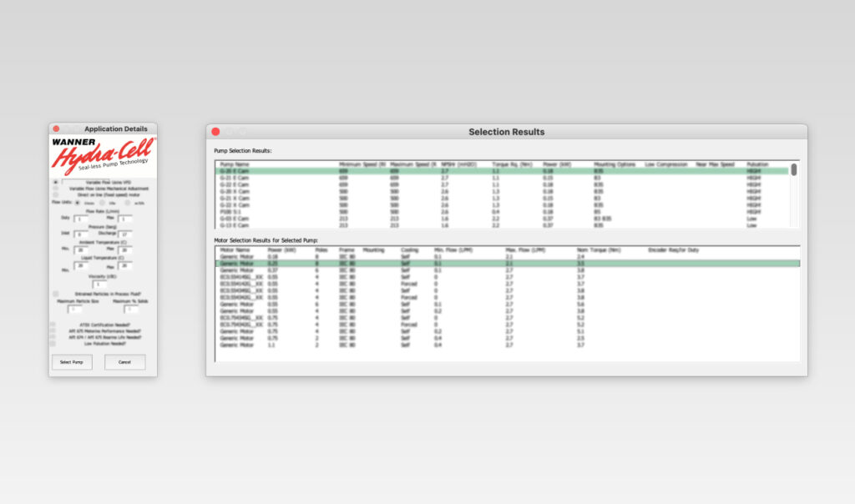Click the Liquid Temperature Min field

coord(81,266)
